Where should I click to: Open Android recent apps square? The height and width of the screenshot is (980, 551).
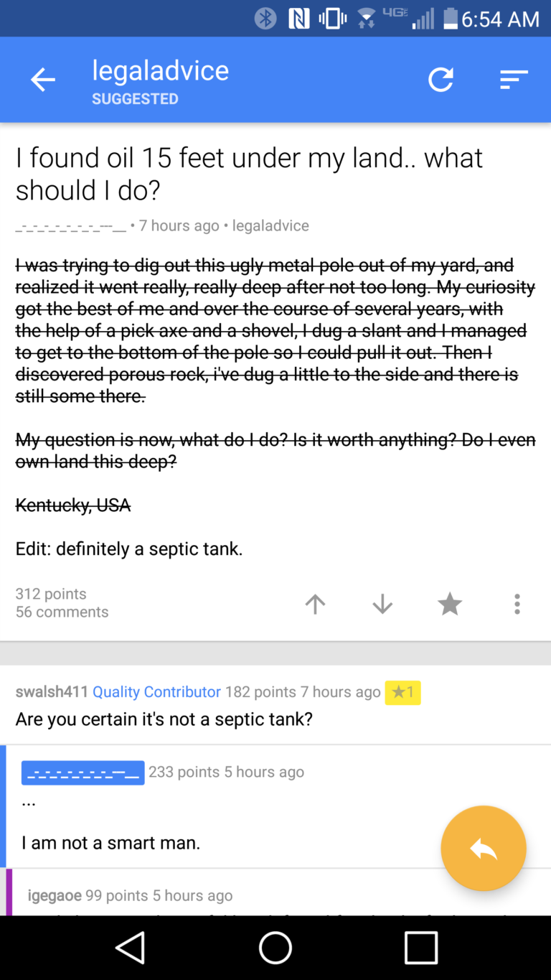tap(420, 948)
